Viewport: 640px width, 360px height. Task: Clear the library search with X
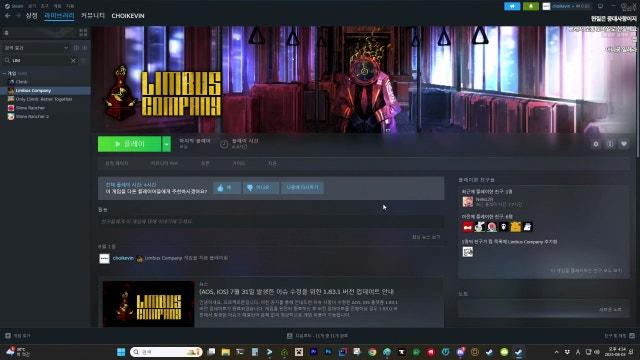[x=73, y=60]
